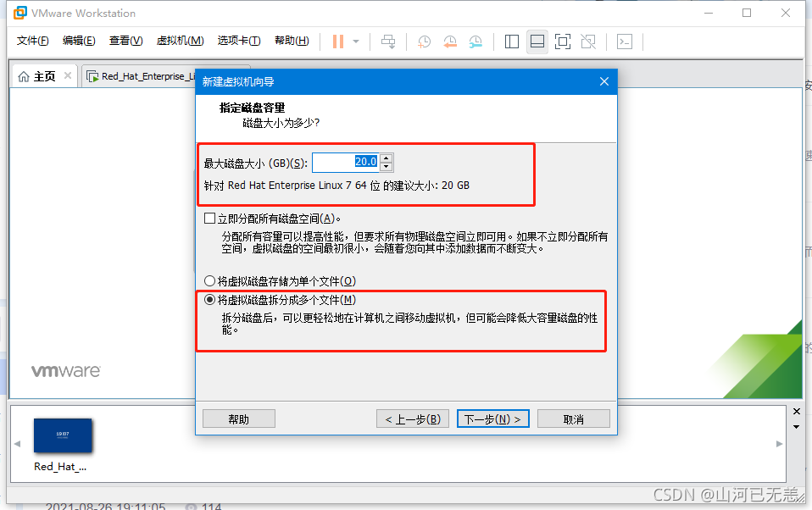
Task: Open the power options dropdown arrow
Action: coord(356,42)
